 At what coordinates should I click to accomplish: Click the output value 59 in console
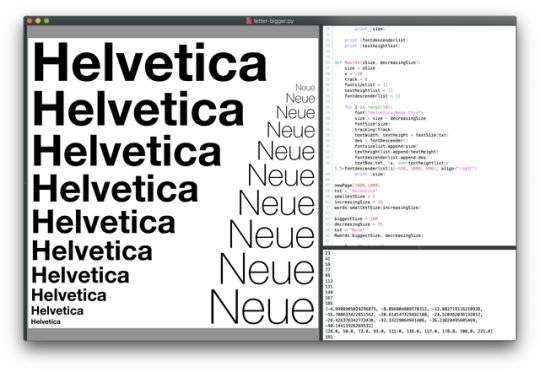pyautogui.click(x=328, y=265)
